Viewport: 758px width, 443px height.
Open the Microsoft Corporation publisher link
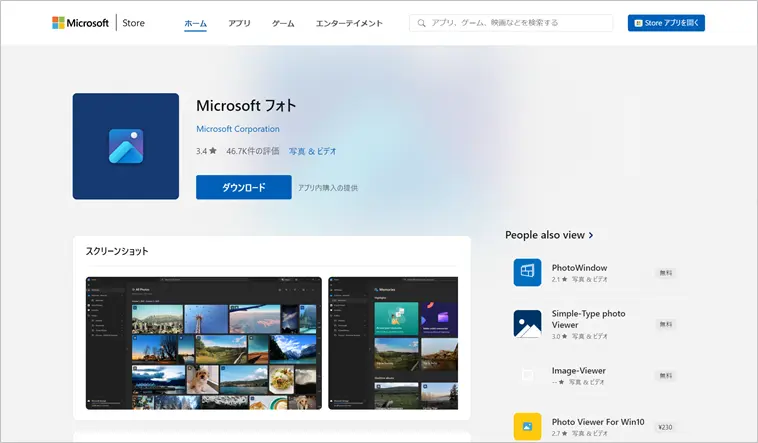coord(238,129)
